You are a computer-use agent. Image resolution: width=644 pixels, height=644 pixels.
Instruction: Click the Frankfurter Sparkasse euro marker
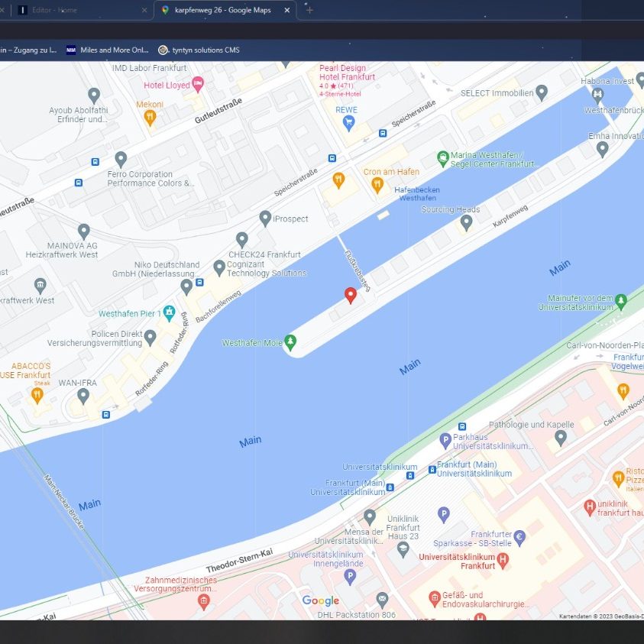[519, 538]
